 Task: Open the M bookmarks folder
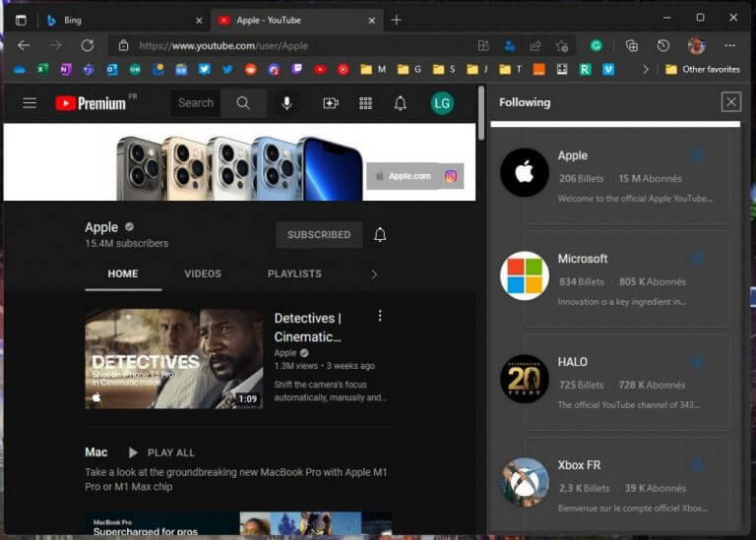(373, 70)
